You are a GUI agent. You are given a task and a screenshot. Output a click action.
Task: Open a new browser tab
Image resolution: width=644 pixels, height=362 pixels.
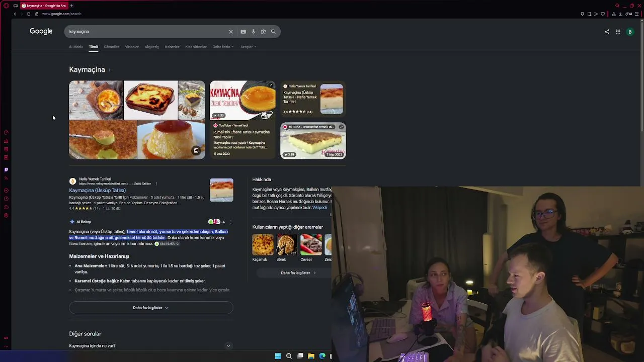coord(71,6)
